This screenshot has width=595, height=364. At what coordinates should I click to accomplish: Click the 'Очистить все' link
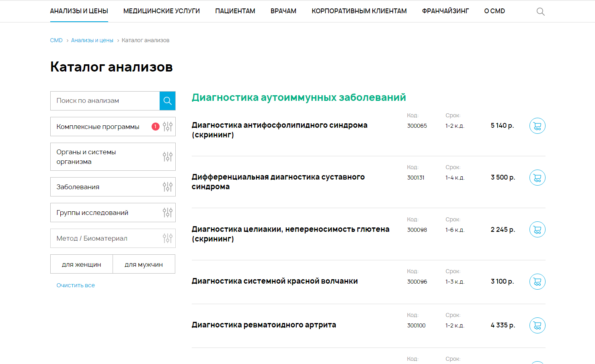click(x=76, y=285)
